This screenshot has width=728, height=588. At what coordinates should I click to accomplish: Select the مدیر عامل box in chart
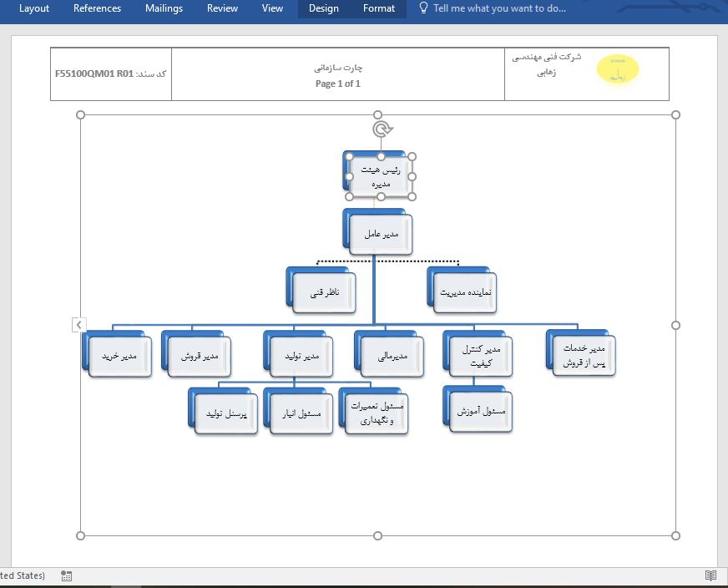click(381, 235)
